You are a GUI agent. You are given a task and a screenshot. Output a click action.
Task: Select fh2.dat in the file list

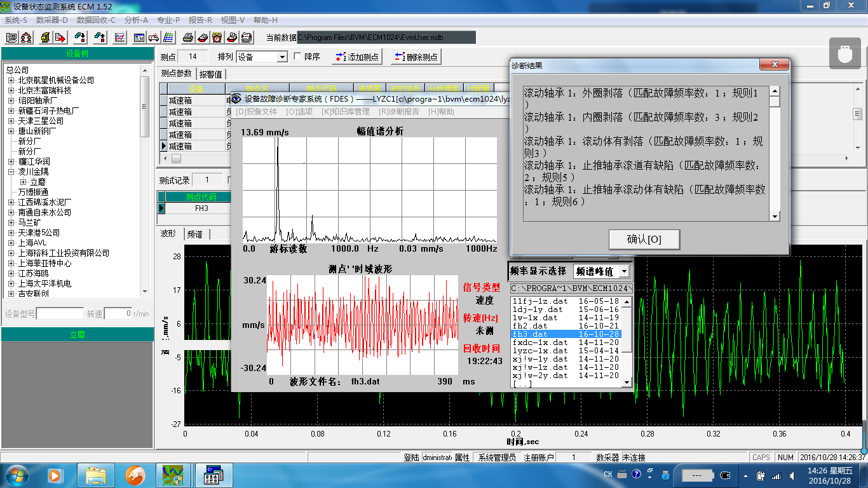tap(529, 326)
